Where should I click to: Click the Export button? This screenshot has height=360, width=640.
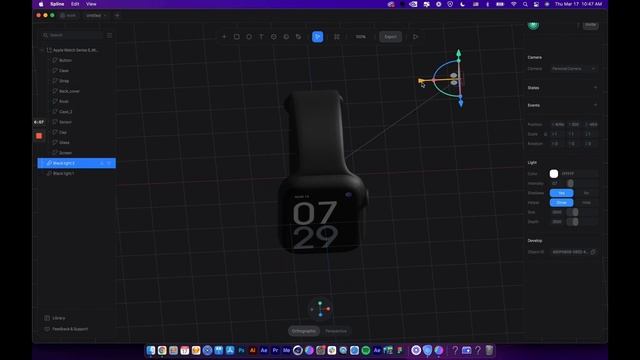pos(390,37)
